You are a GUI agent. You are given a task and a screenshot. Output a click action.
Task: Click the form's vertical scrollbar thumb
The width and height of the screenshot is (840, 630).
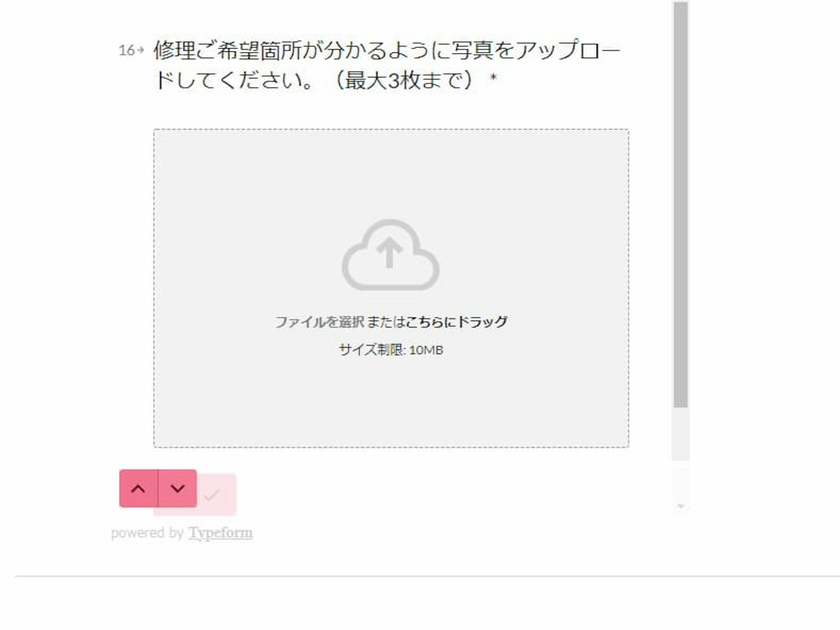click(681, 205)
